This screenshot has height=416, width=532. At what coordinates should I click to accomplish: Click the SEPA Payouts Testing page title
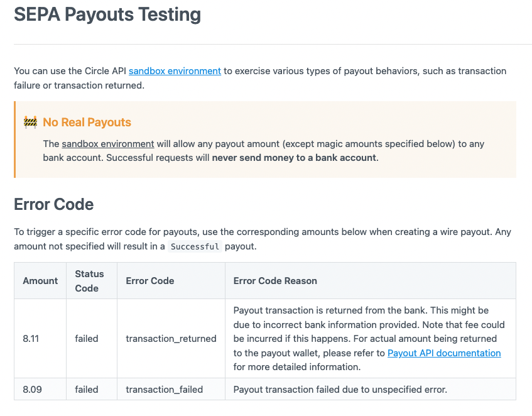(x=107, y=14)
